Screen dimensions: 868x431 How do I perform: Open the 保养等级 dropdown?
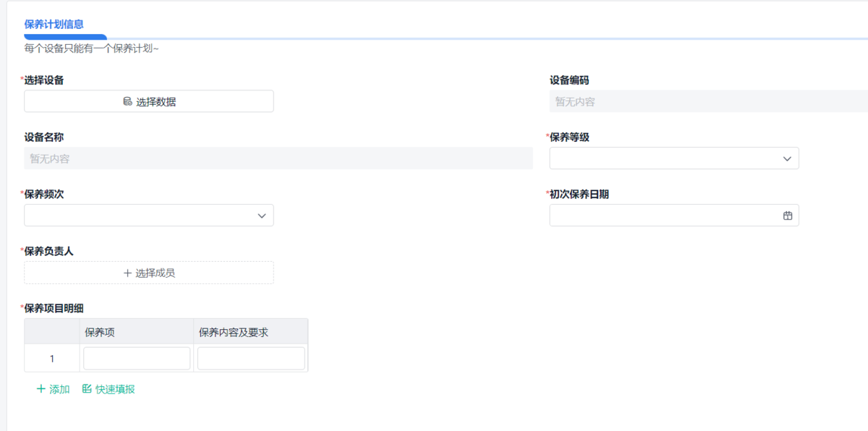[674, 158]
